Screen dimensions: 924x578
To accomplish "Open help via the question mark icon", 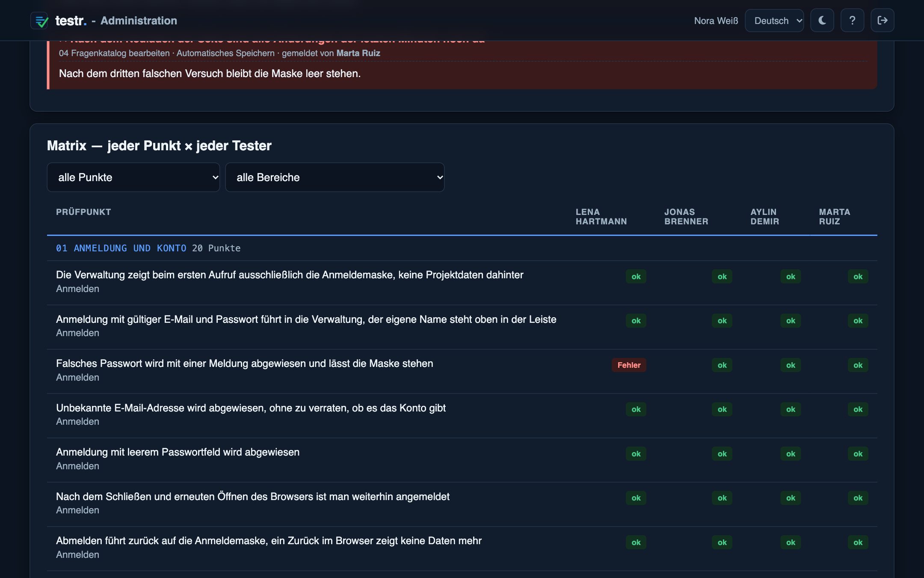I will coord(852,21).
